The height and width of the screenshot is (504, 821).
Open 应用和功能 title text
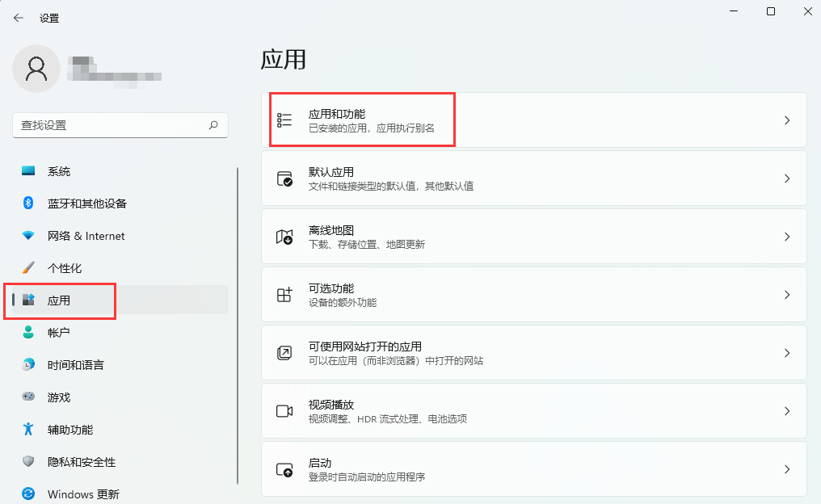337,114
